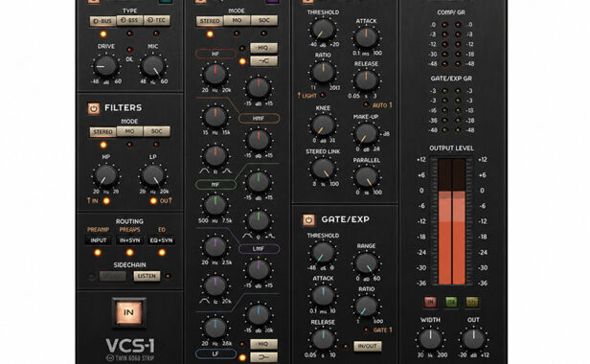This screenshot has height=364, width=590.
Task: Set FILTERS mode to STEREO
Action: (102, 132)
